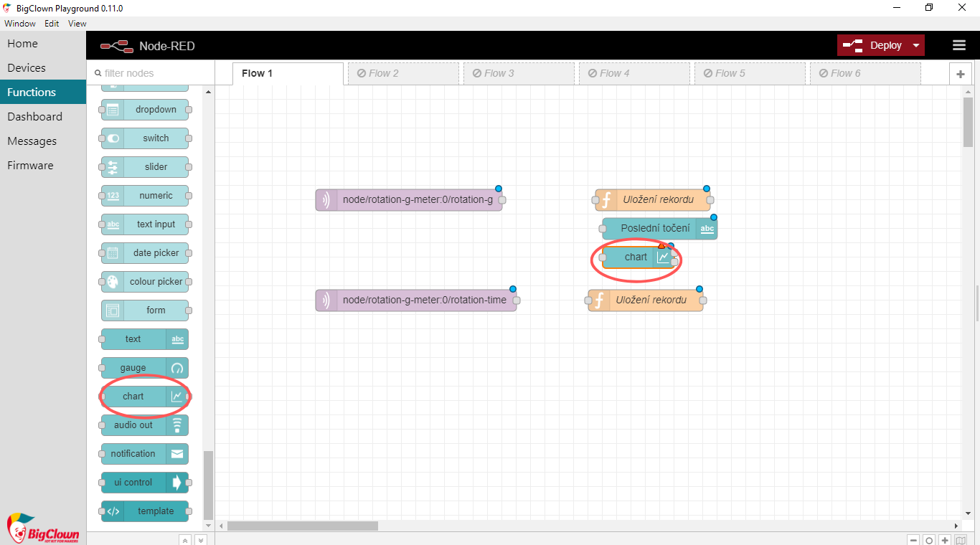Expand all palette categories

pyautogui.click(x=201, y=540)
